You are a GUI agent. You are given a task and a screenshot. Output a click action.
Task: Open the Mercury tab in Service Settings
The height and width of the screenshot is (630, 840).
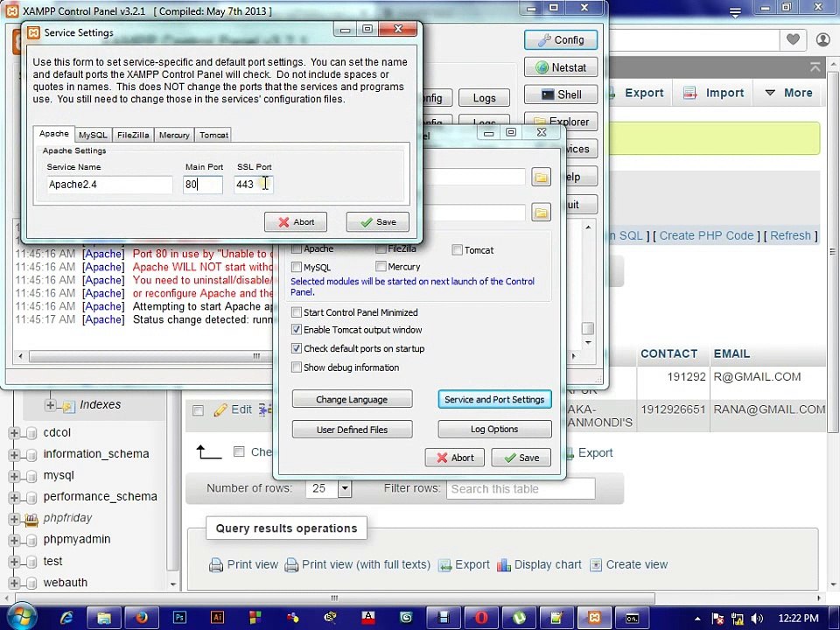click(x=174, y=135)
